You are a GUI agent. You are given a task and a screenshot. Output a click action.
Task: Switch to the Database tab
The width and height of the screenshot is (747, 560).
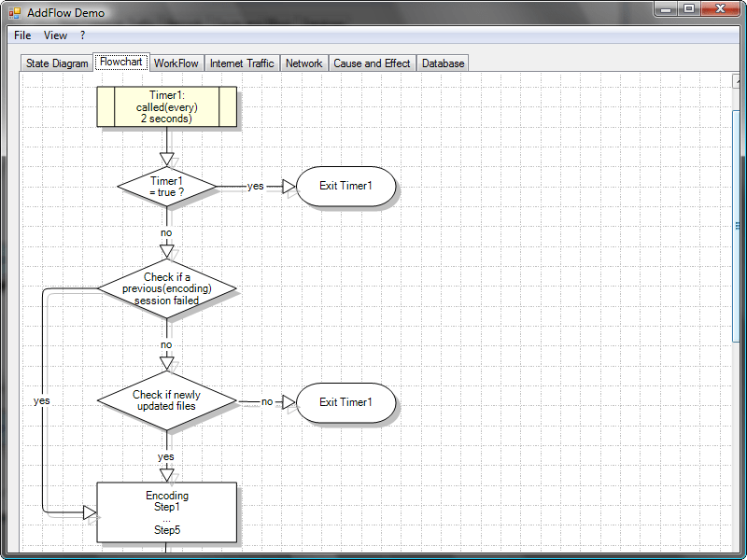click(x=444, y=63)
